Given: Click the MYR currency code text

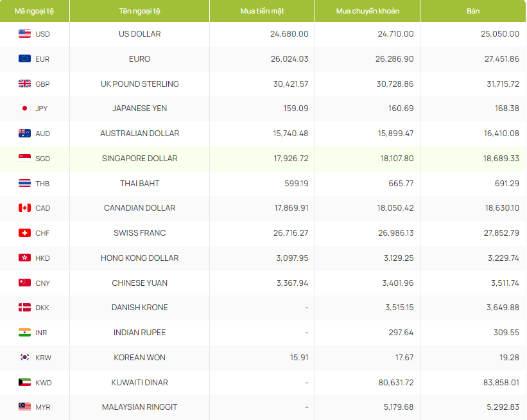Looking at the screenshot, I should (43, 408).
